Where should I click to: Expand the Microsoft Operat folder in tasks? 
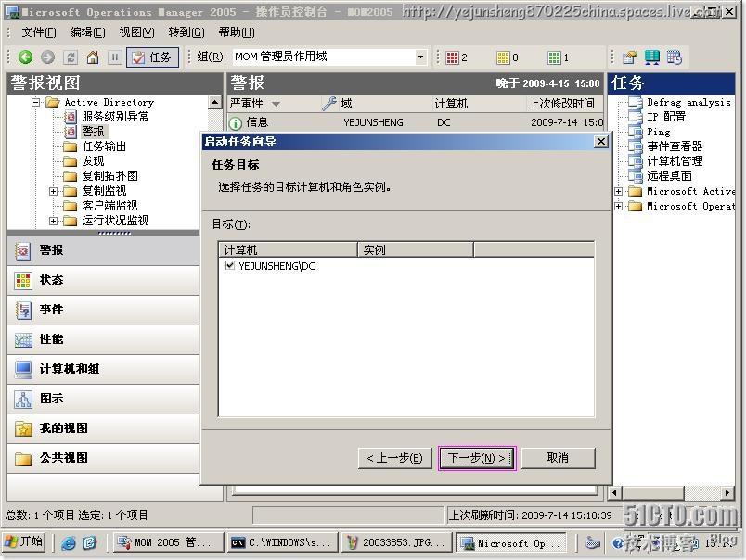click(618, 207)
